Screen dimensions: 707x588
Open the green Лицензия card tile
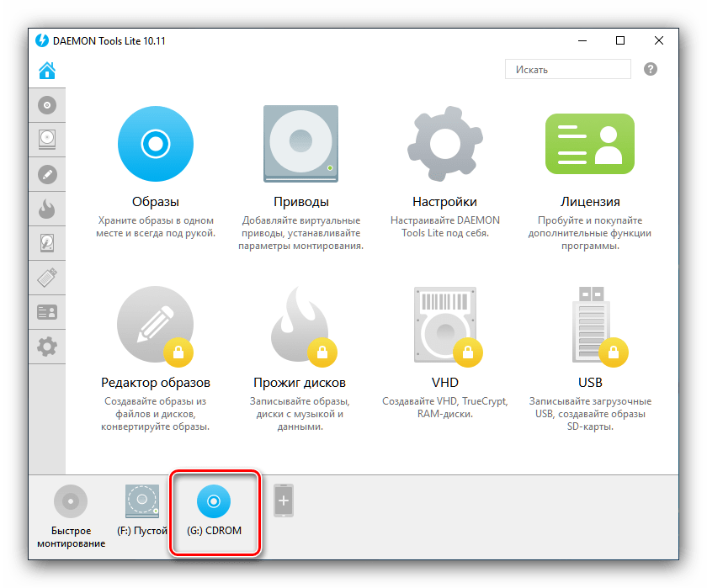click(x=590, y=144)
